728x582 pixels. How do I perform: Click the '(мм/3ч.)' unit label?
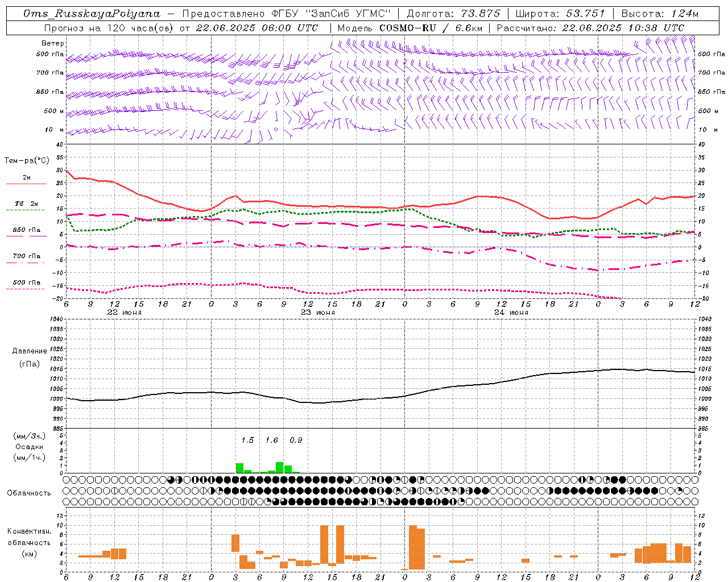click(x=29, y=436)
